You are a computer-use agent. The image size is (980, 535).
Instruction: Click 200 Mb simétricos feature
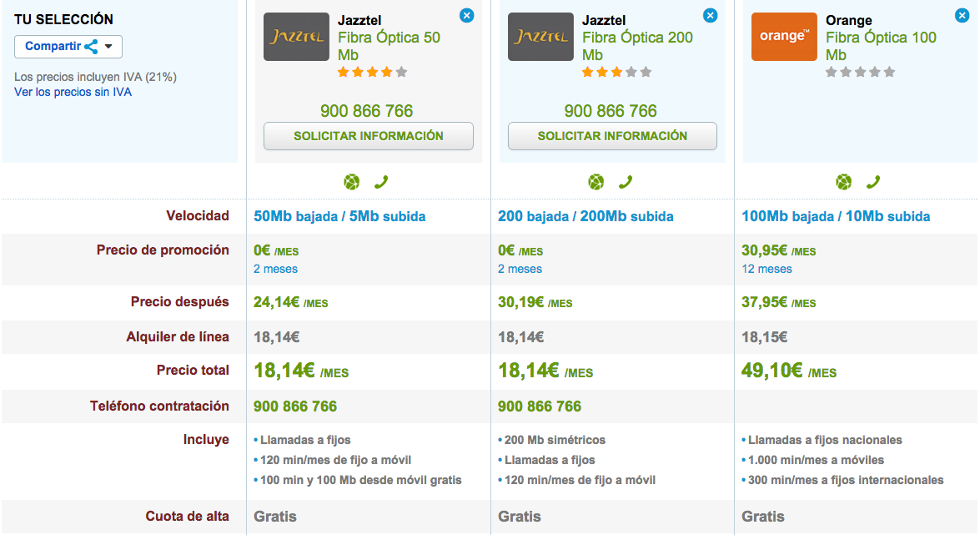555,440
